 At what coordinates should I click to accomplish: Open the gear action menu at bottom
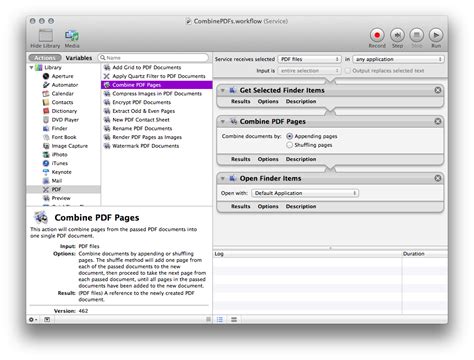click(x=33, y=319)
